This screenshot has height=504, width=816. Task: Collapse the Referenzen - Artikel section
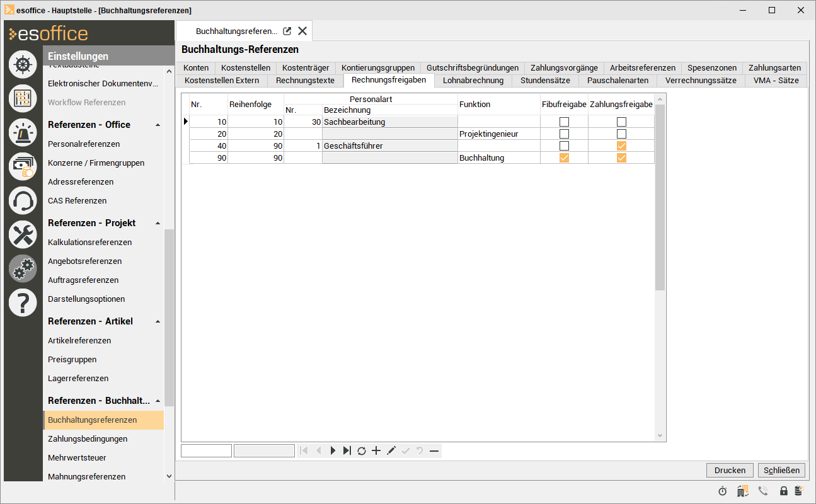[158, 321]
